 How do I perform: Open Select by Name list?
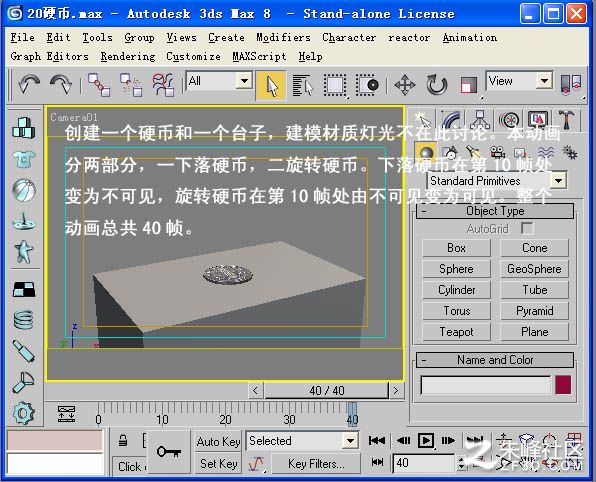303,85
